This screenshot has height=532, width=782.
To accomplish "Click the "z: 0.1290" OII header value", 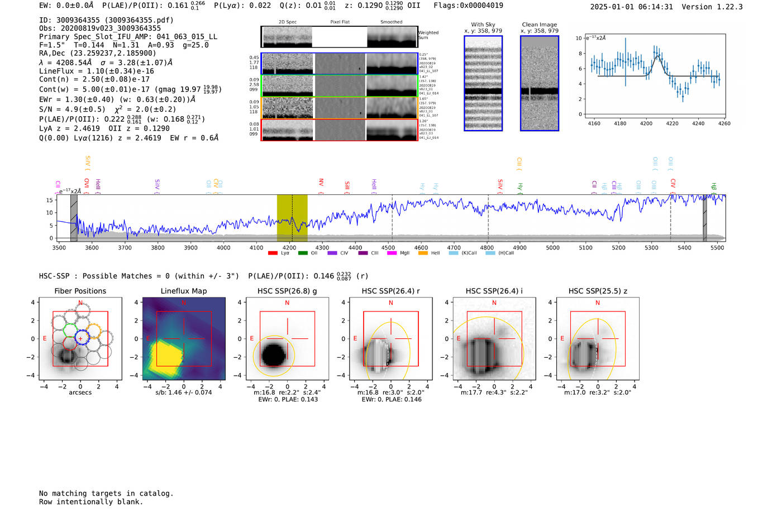I will click(382, 6).
